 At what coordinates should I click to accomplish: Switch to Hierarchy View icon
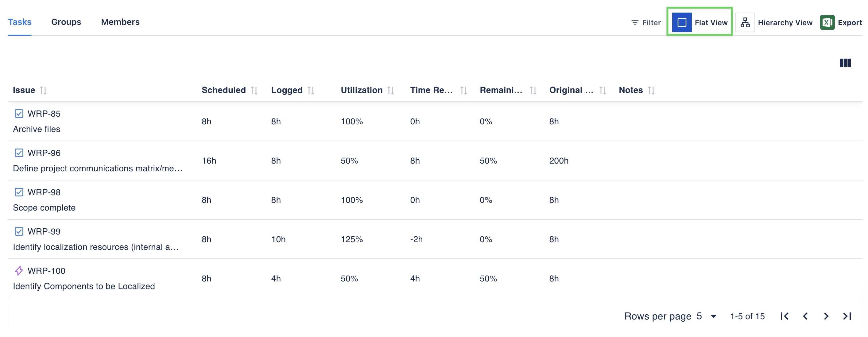click(745, 23)
